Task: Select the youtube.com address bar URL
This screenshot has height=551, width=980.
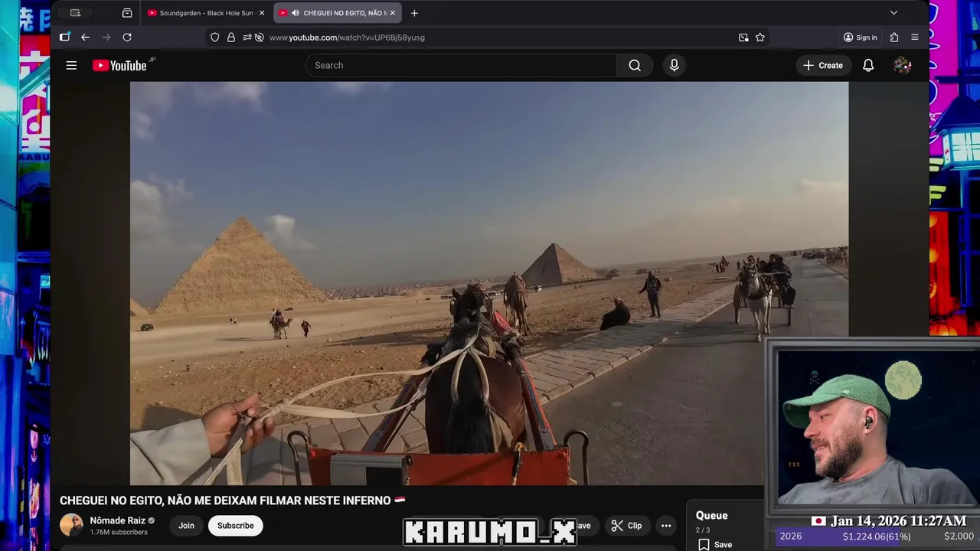Action: [347, 37]
